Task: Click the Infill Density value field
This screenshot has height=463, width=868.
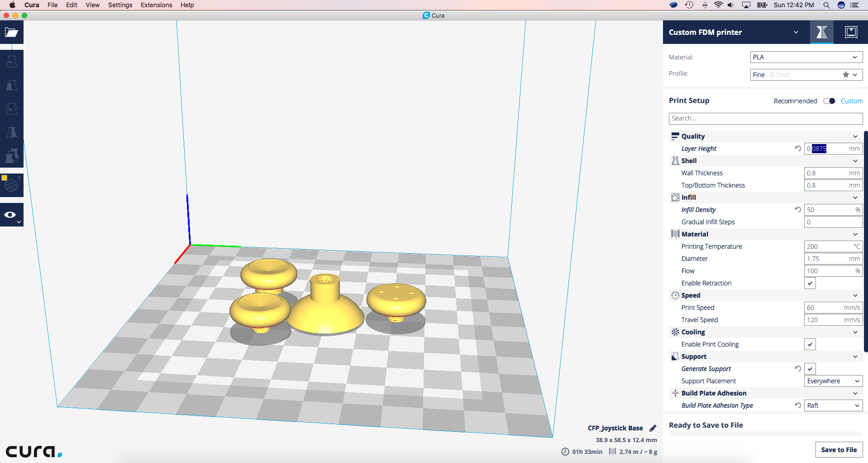Action: coord(833,210)
